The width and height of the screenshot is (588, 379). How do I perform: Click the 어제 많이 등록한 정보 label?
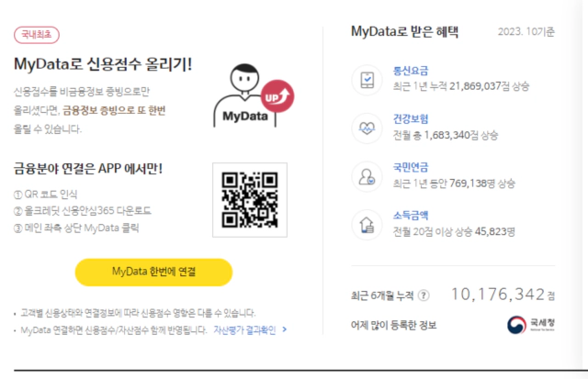pyautogui.click(x=394, y=325)
